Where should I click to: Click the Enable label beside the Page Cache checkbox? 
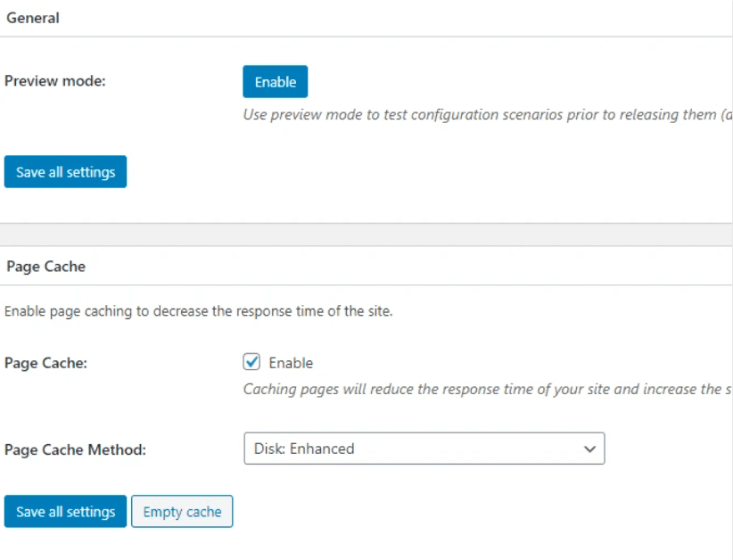tap(291, 363)
